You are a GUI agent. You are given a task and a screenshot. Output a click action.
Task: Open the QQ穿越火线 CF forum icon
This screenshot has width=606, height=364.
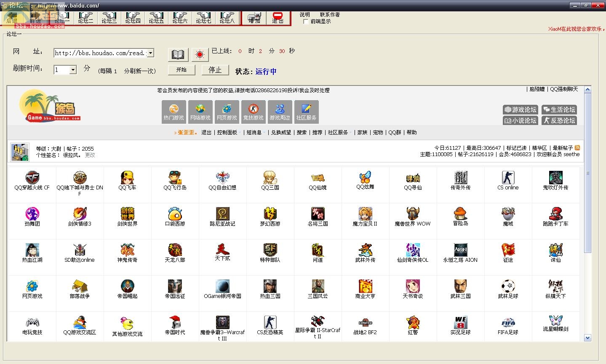click(x=32, y=178)
